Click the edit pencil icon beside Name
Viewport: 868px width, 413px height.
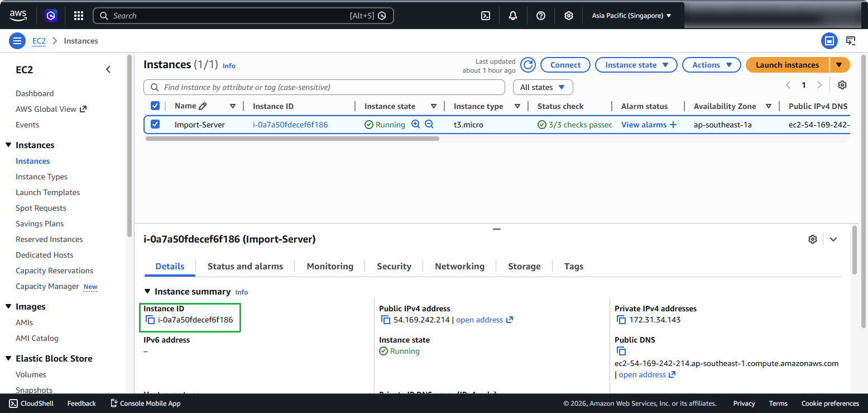tap(203, 106)
